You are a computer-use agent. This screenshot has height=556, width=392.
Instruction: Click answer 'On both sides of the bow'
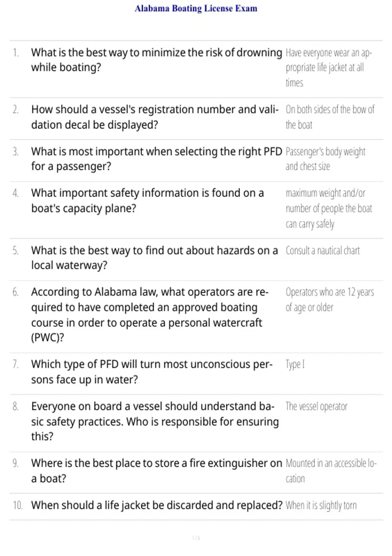(330, 117)
